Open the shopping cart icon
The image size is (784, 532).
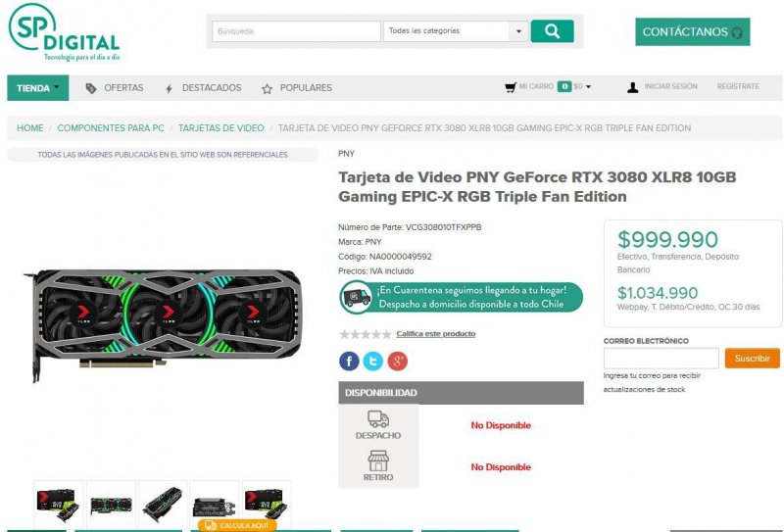coord(511,87)
